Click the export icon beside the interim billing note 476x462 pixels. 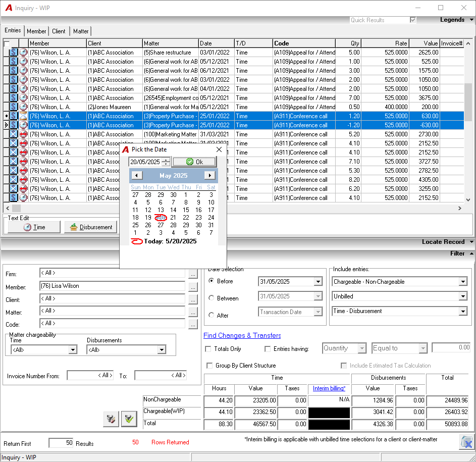[x=466, y=442]
